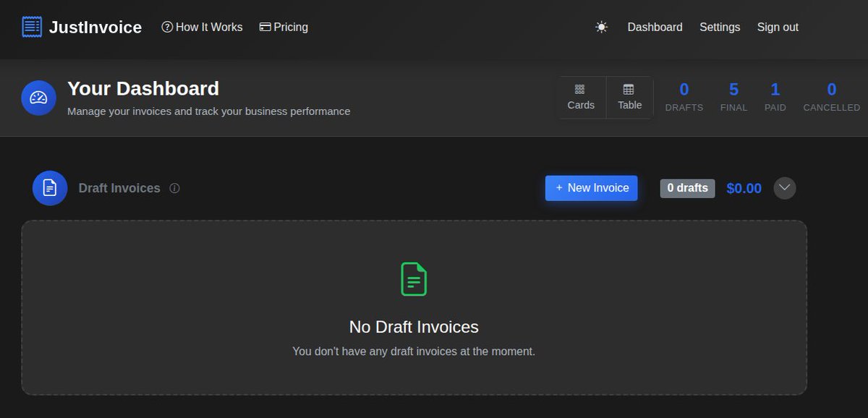Switch to Cards view
This screenshot has width=868, height=418.
(581, 98)
